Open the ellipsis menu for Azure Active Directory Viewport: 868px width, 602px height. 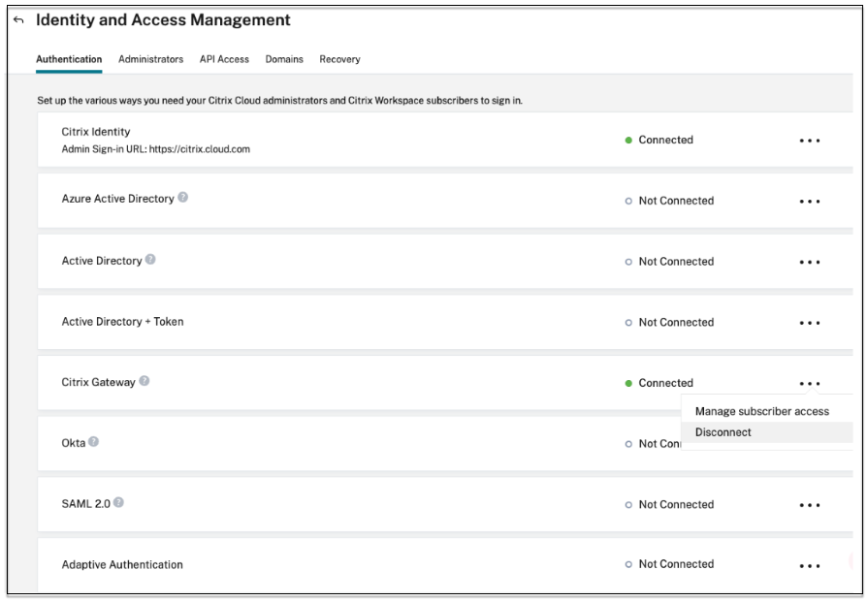tap(810, 202)
